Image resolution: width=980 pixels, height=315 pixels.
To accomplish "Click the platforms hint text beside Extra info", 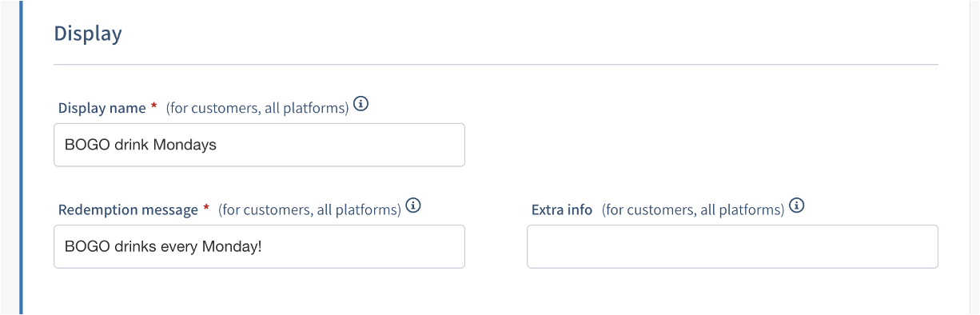I will [693, 209].
